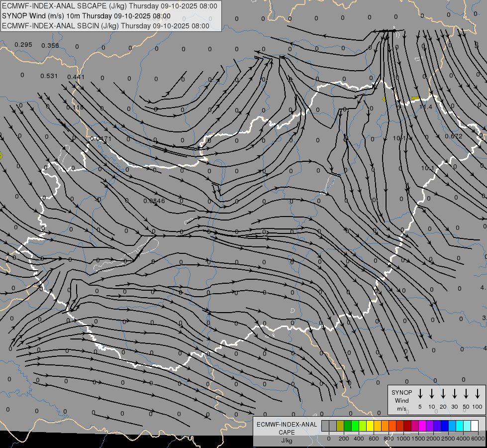Click the map value 11.4
The width and height of the screenshot is (487, 448).
[426, 107]
